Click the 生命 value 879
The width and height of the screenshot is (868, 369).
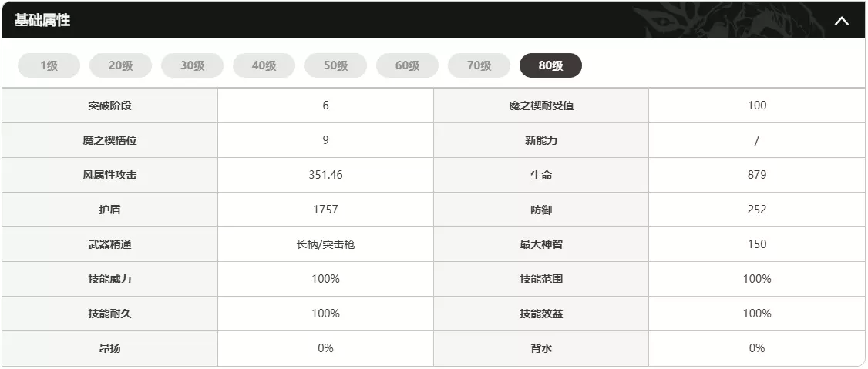pyautogui.click(x=756, y=175)
